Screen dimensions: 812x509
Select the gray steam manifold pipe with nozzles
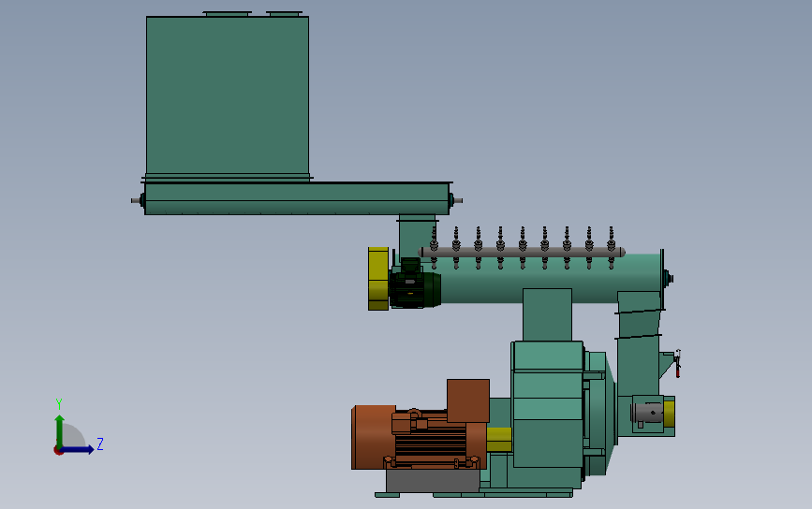point(522,253)
